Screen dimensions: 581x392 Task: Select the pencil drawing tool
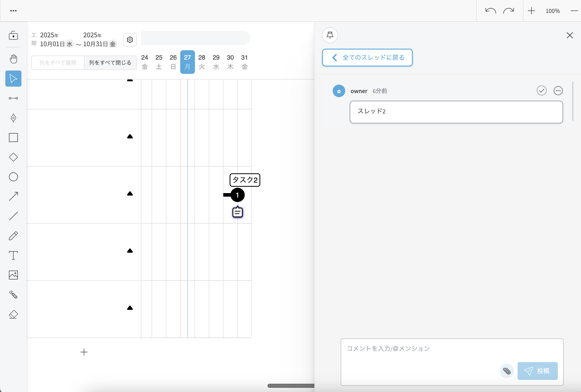click(13, 236)
